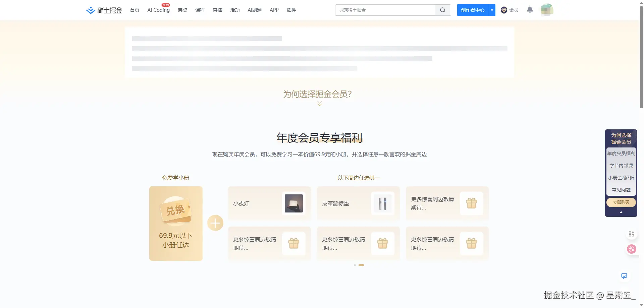Viewport: 644px width, 308px height.
Task: Click the gift icon on a 更多惊喜周边 card
Action: [x=471, y=203]
